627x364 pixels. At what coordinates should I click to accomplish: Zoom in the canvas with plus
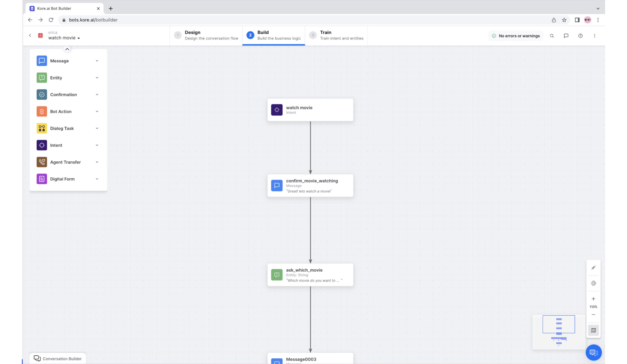pyautogui.click(x=593, y=299)
